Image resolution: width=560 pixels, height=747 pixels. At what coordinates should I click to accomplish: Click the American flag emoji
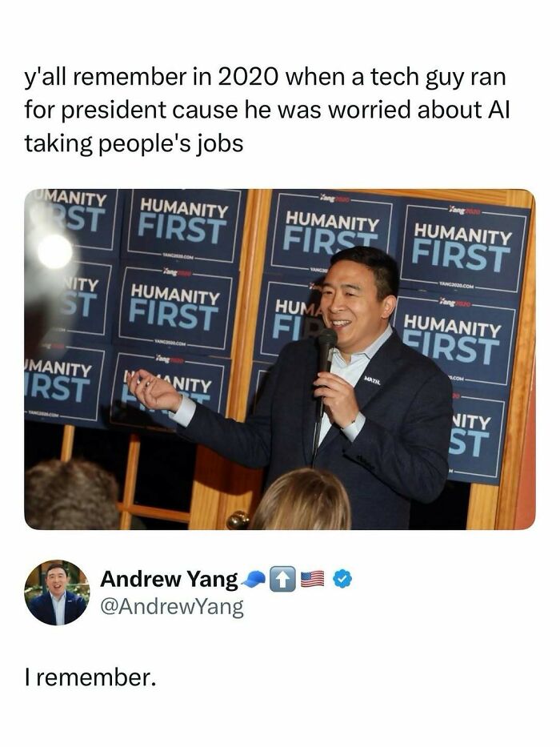click(x=312, y=580)
